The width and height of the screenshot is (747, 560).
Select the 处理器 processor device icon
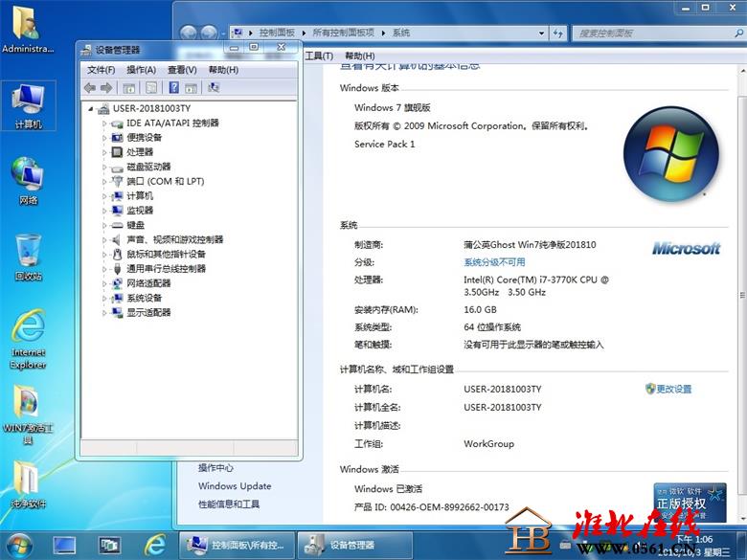click(117, 152)
